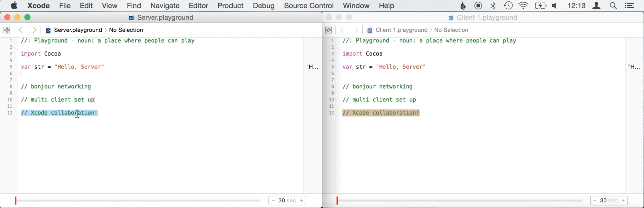Click the Server playground timeline slider

coord(137,201)
